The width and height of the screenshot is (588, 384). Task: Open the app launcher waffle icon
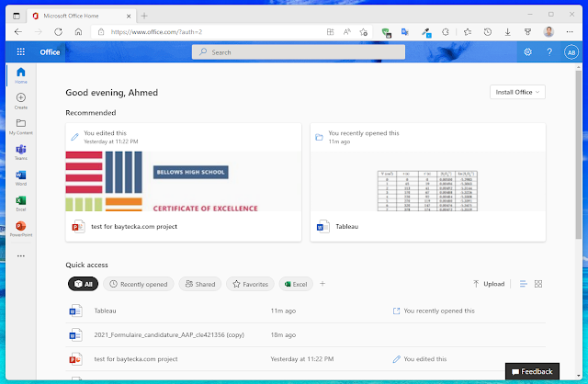[20, 51]
